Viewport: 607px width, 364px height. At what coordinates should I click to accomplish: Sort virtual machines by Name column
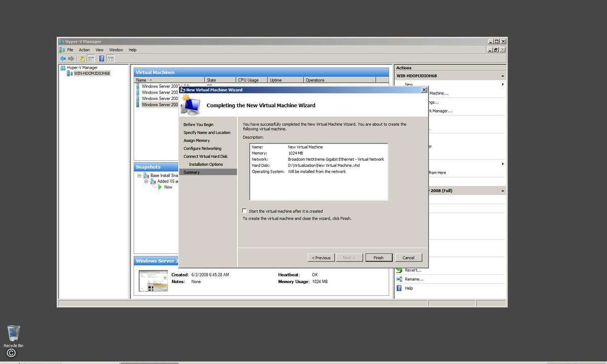point(169,80)
